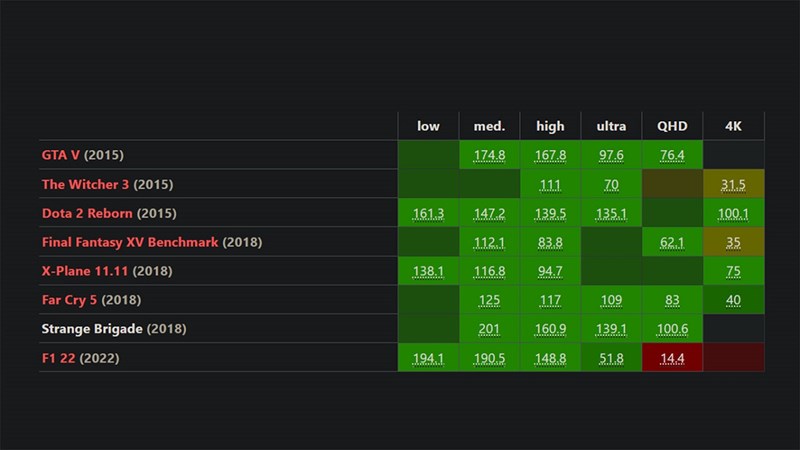The width and height of the screenshot is (800, 450).
Task: Click Strange Brigade high value 160.9
Action: coord(550,330)
